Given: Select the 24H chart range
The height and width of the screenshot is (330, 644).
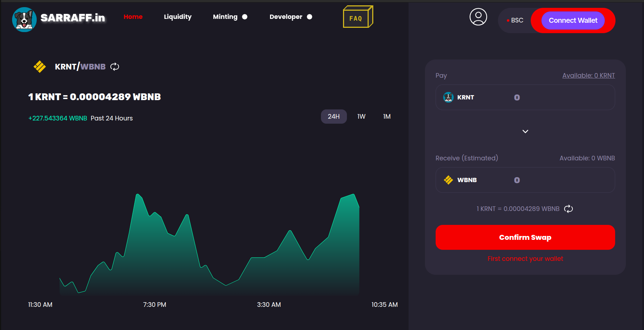Looking at the screenshot, I should tap(334, 117).
